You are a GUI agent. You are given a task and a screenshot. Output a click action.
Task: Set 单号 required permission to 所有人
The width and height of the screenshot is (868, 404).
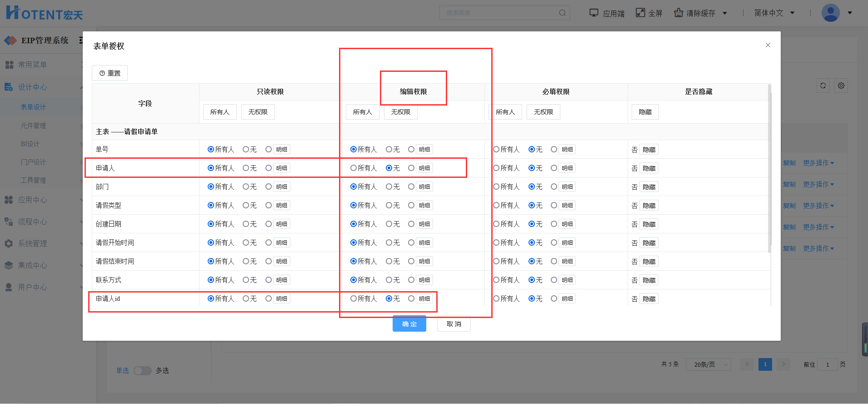point(496,149)
